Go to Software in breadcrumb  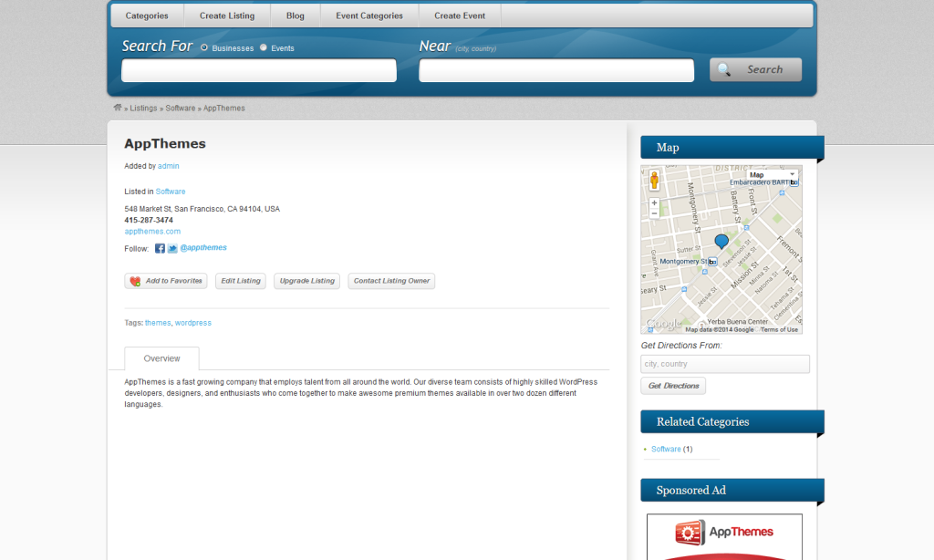[181, 109]
